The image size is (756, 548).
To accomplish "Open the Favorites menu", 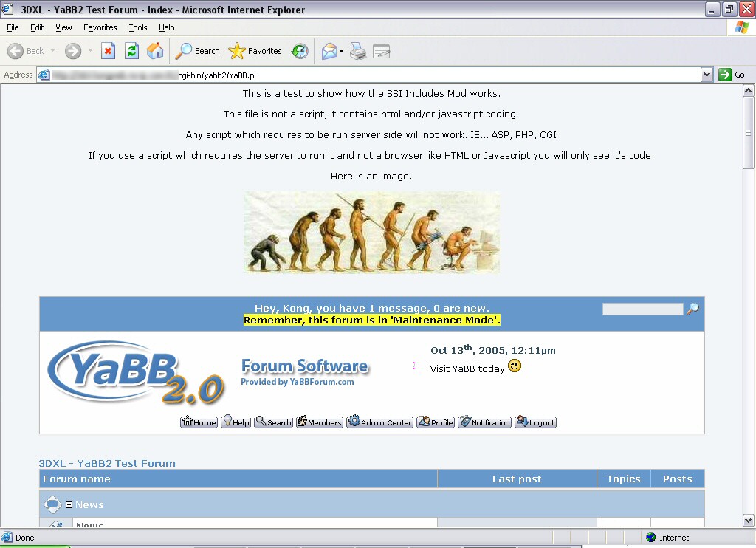I will [100, 27].
